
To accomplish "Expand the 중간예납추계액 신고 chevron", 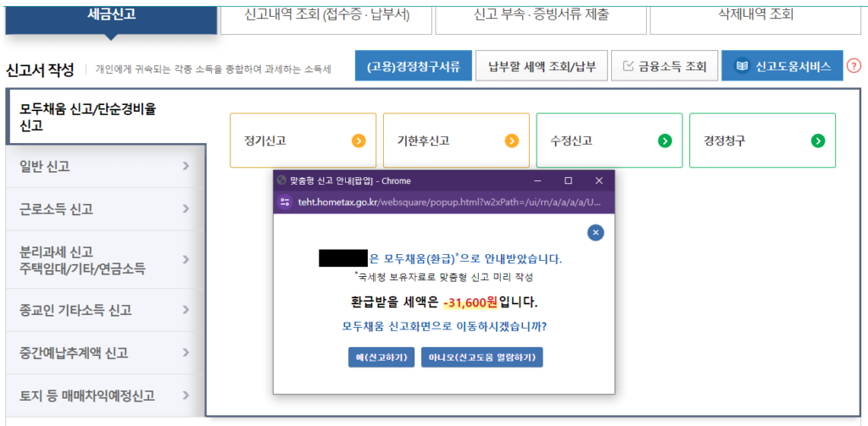I will 186,353.
